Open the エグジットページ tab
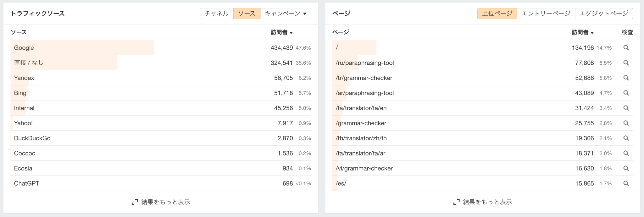 click(603, 14)
